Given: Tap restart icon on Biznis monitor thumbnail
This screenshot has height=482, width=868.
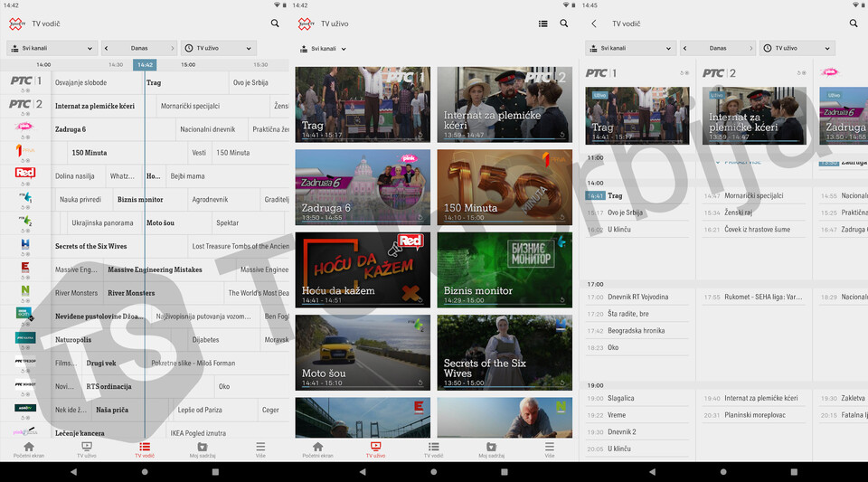Looking at the screenshot, I should coord(563,300).
